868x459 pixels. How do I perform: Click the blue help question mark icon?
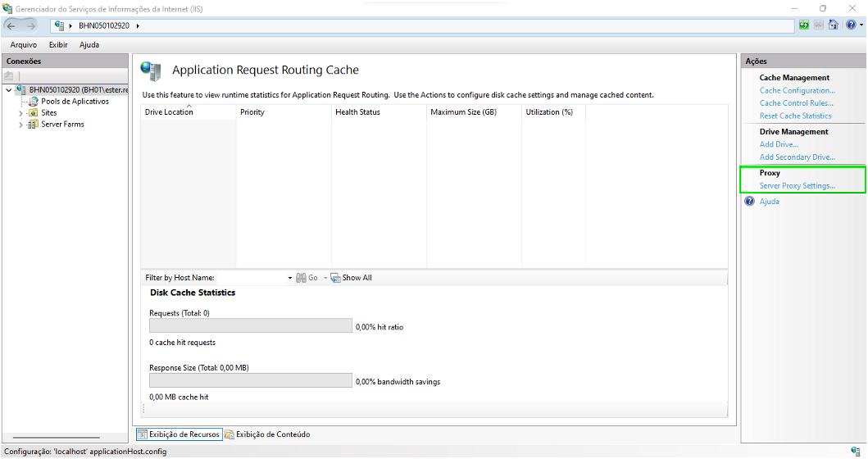tap(850, 25)
